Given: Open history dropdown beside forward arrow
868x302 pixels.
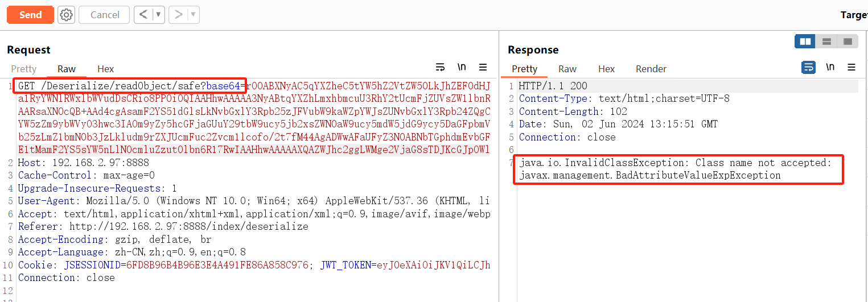Looking at the screenshot, I should click(194, 15).
